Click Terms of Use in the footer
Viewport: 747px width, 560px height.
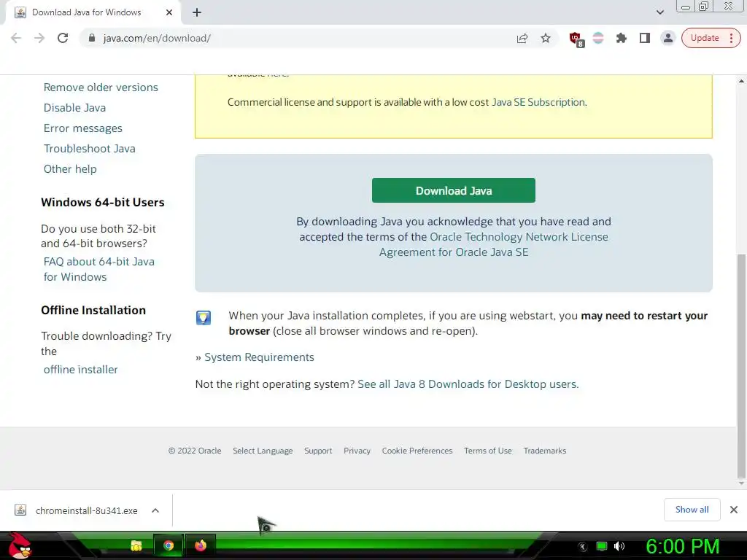[x=488, y=451]
